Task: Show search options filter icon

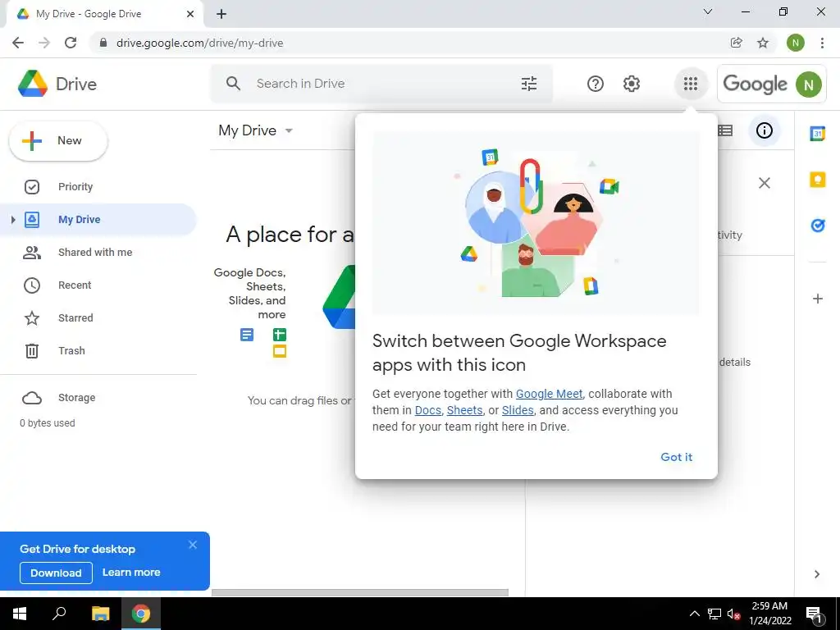Action: 529,84
